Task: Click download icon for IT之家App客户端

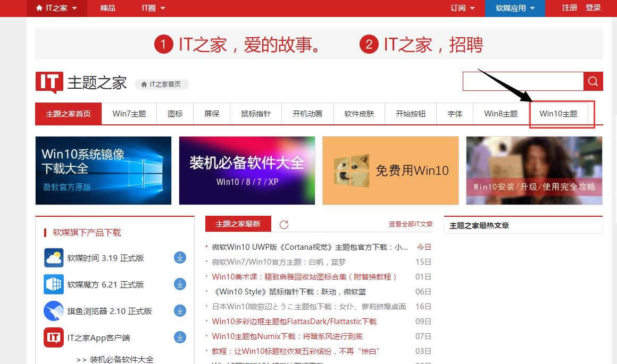Action: (x=180, y=337)
